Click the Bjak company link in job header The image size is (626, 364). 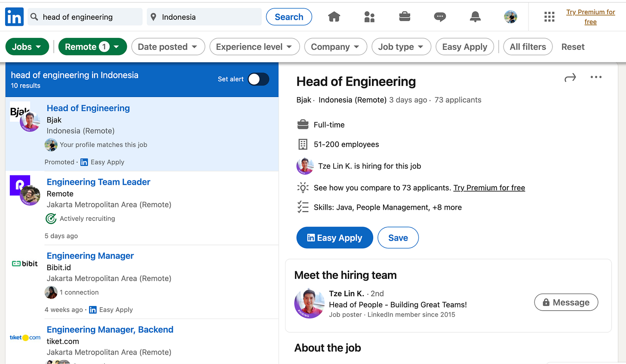[x=304, y=100]
